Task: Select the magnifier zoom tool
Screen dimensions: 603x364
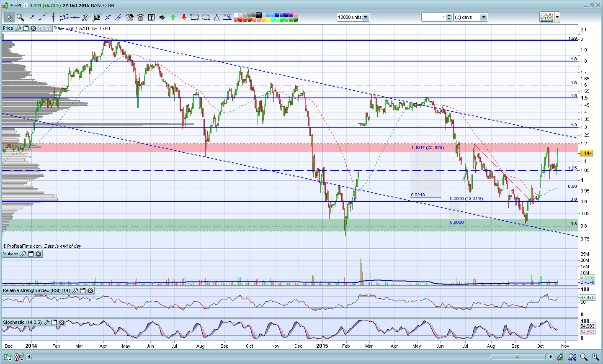Action: [20, 17]
